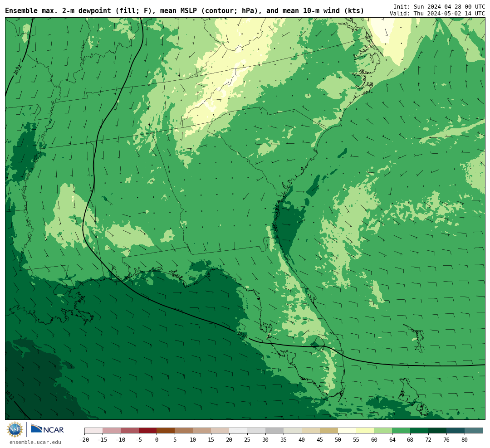
Task: Click the 1012 contour label at upper left
Action: (18, 70)
